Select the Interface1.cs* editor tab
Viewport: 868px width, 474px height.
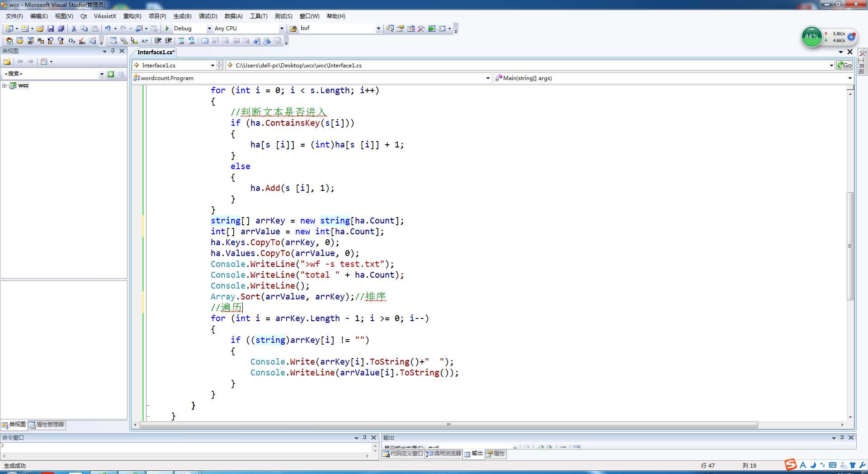click(x=156, y=52)
